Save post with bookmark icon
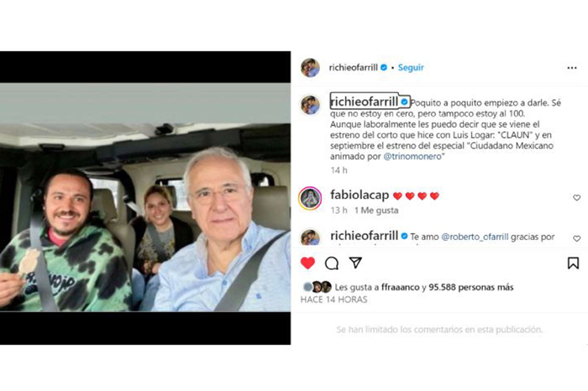 [573, 263]
